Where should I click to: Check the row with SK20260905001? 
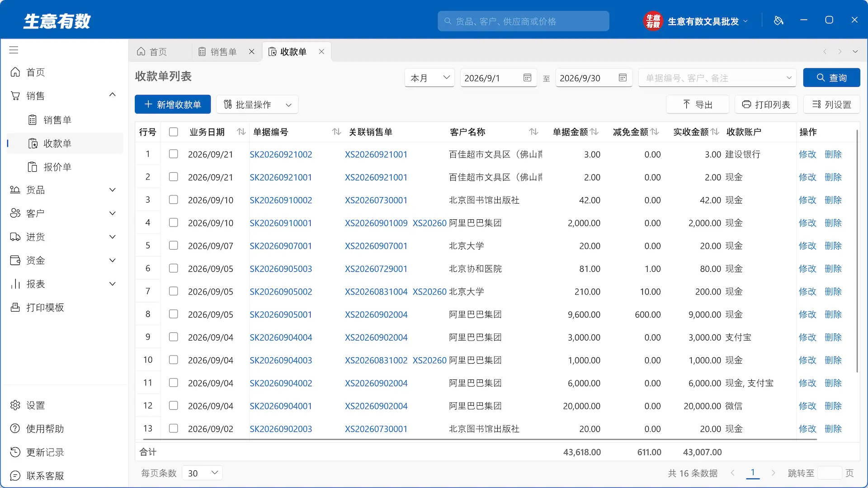click(x=173, y=314)
